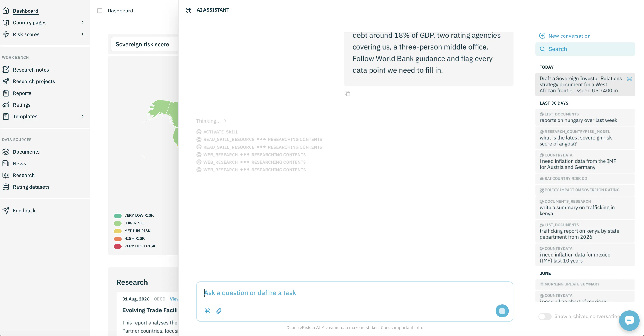The width and height of the screenshot is (644, 336).
Task: Expand the Templates chevron
Action: point(83,116)
